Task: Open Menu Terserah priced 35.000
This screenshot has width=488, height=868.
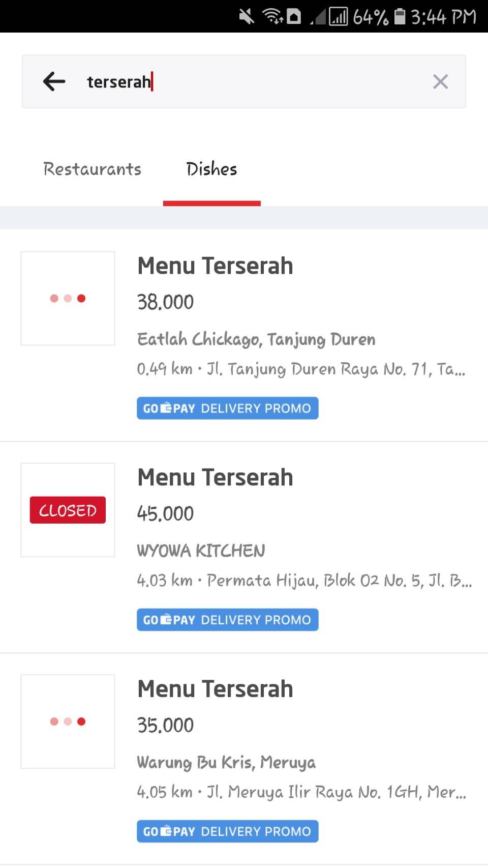Action: point(215,689)
